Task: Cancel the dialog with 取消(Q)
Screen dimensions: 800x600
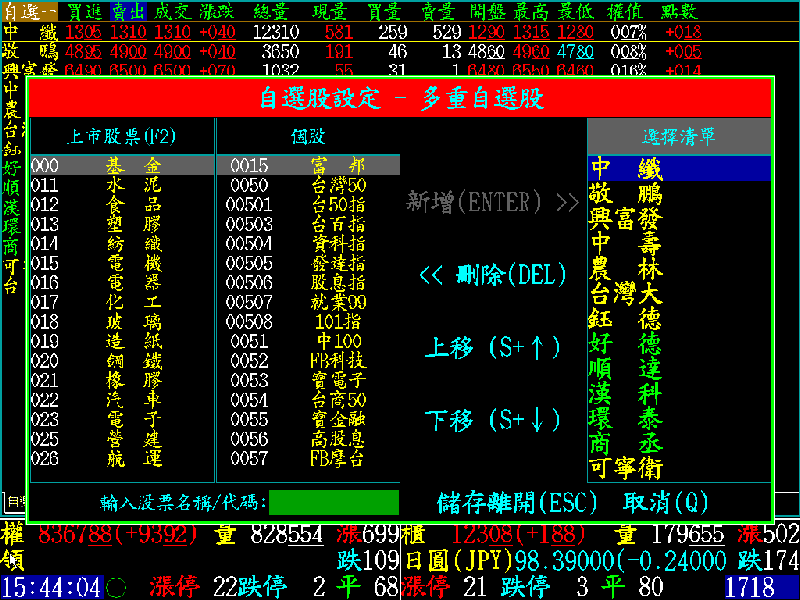Action: point(666,502)
